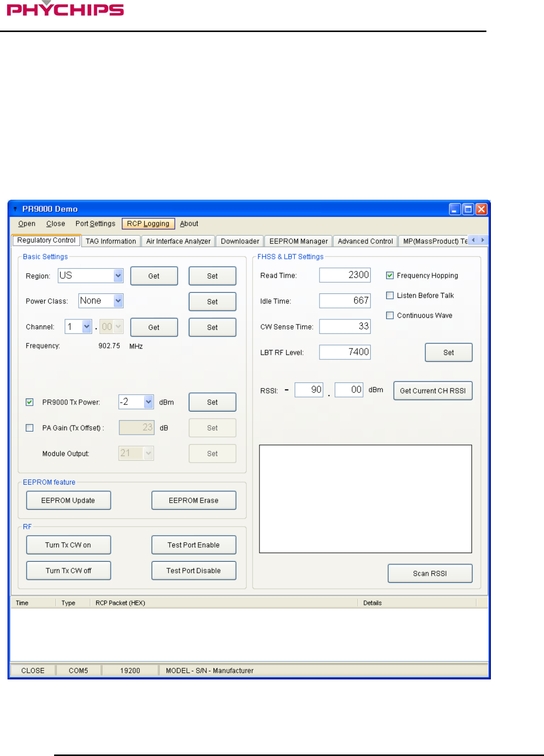Click Set next to Region
Image resolution: width=544 pixels, height=756 pixels.
coord(212,276)
